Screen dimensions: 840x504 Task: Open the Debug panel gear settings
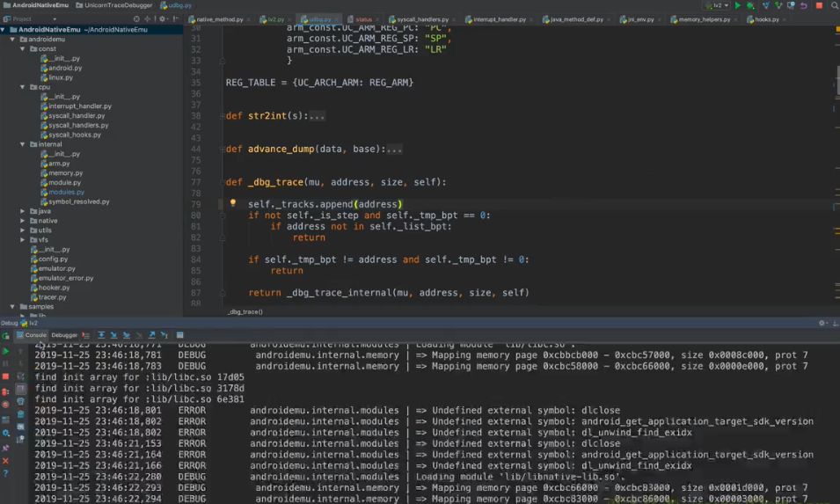[x=822, y=323]
